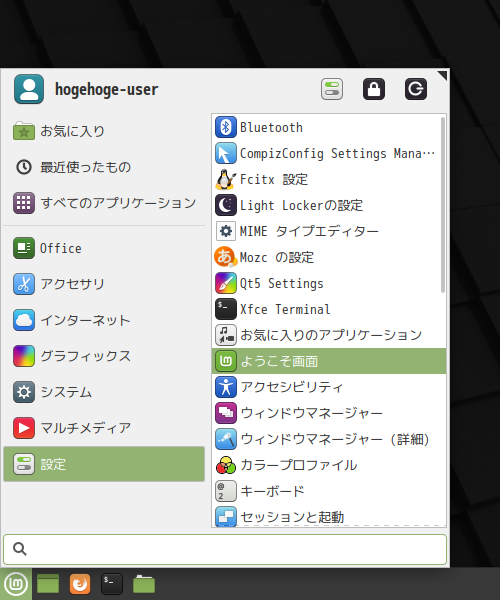Image resolution: width=500 pixels, height=600 pixels.
Task: Click the hogehoge-user avatar icon
Action: click(29, 89)
